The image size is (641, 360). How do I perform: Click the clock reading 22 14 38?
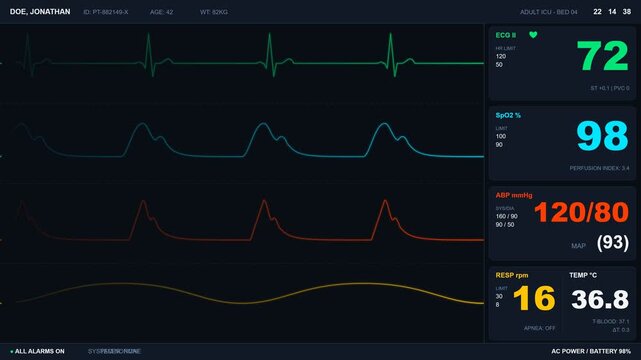point(612,12)
